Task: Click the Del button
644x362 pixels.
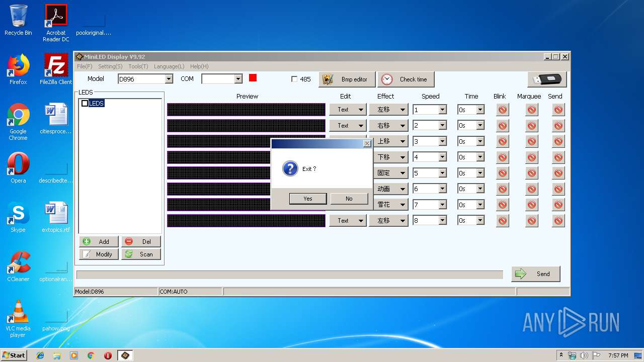Action: click(141, 241)
